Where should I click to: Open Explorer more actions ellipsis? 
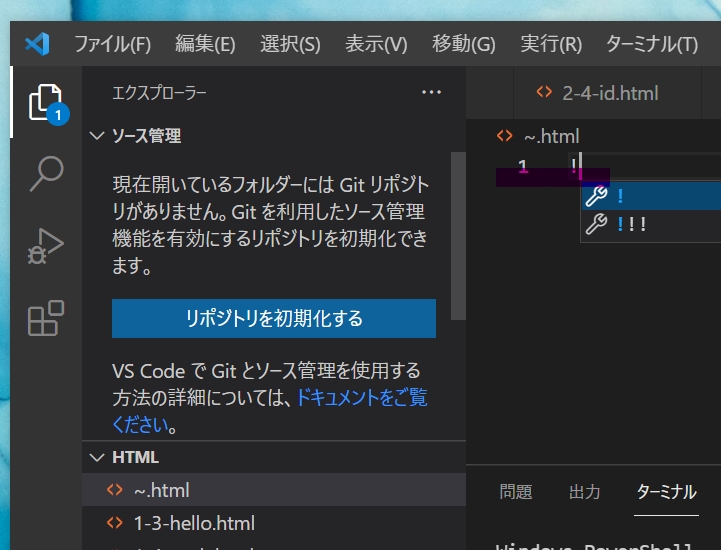click(431, 92)
